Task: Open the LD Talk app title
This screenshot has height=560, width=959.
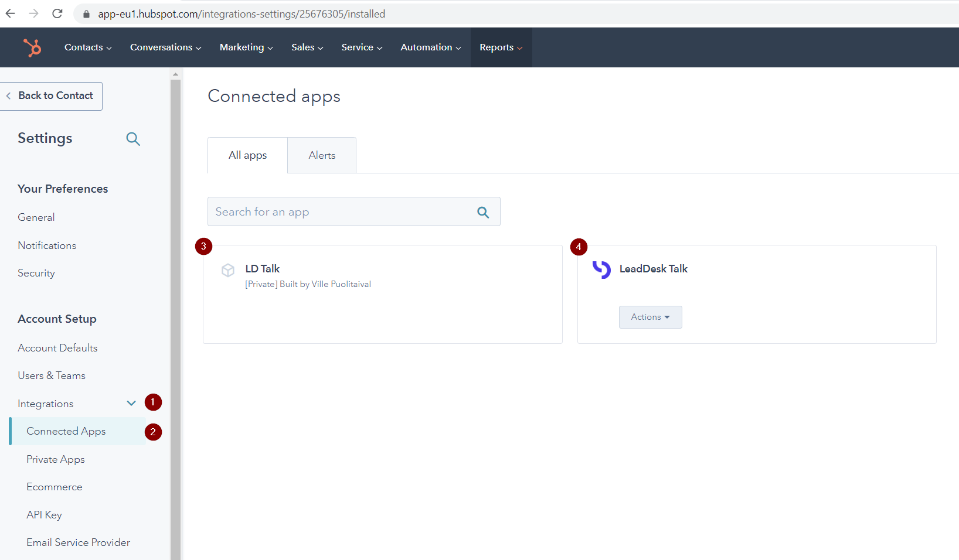Action: 263,269
